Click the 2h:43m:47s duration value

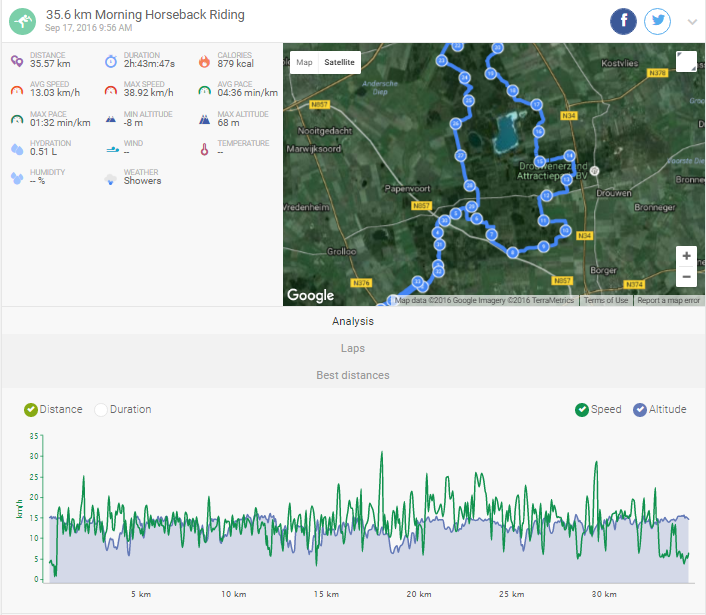[149, 64]
